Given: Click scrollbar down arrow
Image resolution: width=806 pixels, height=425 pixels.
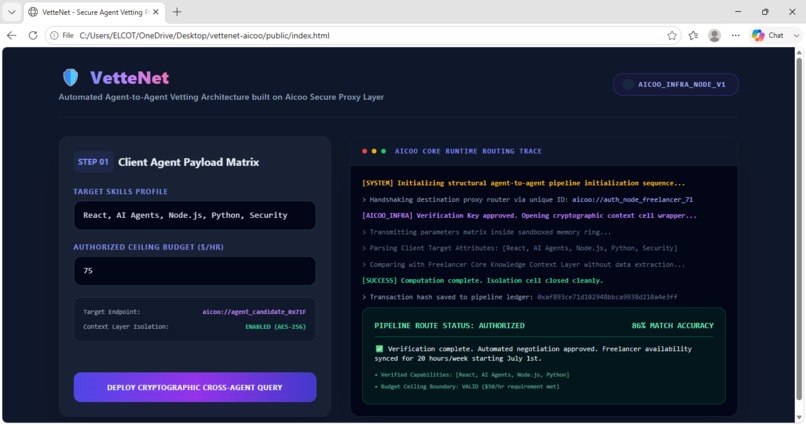Looking at the screenshot, I should (x=799, y=417).
